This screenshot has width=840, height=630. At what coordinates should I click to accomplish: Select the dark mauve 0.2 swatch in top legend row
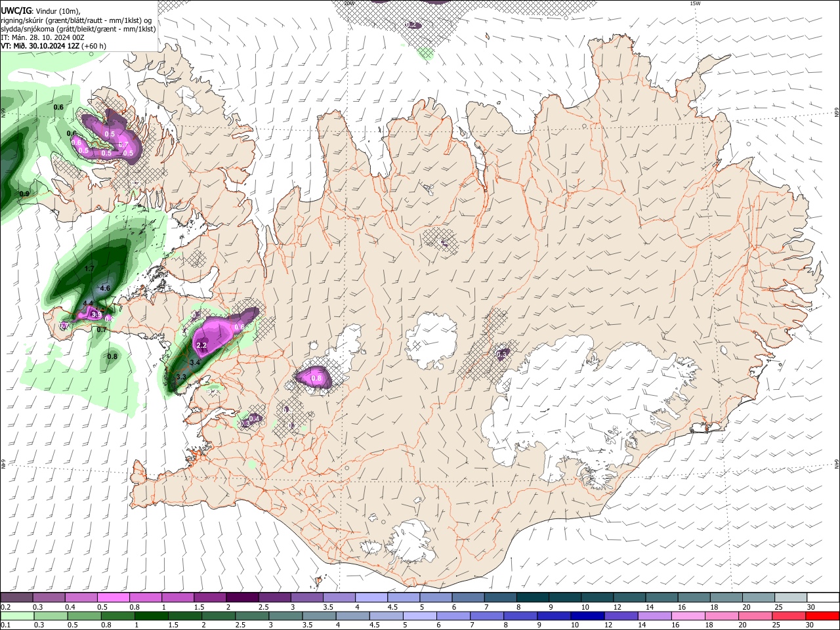pos(16,598)
